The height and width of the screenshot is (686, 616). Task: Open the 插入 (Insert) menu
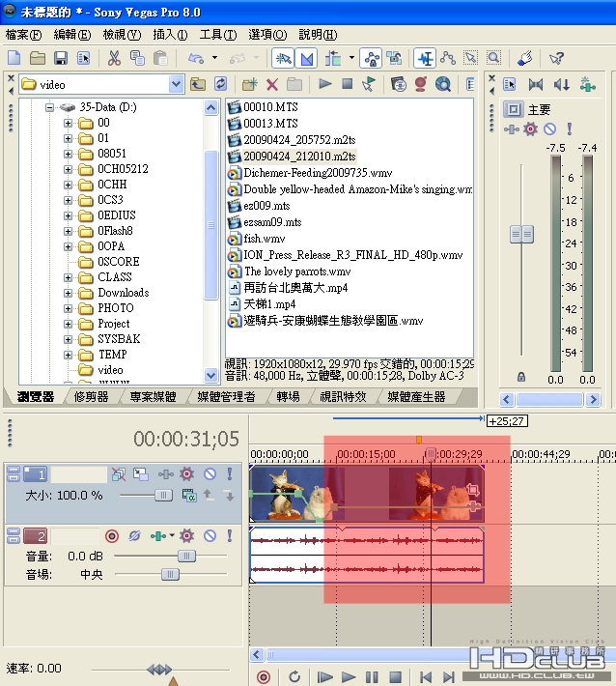click(170, 35)
